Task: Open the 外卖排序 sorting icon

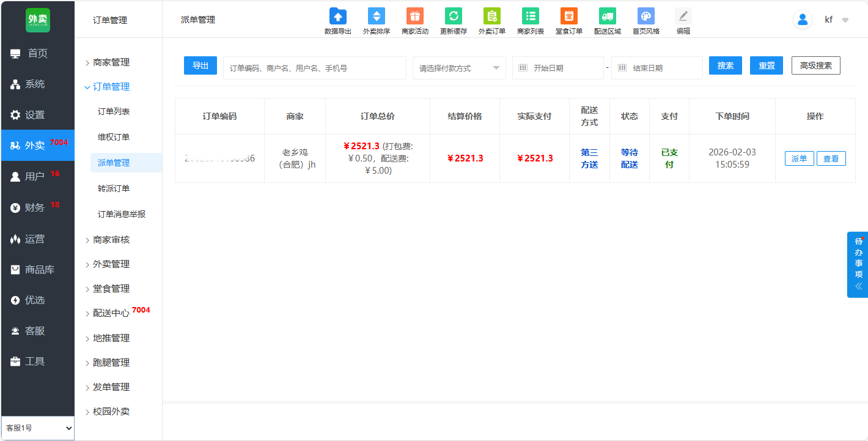Action: tap(376, 17)
